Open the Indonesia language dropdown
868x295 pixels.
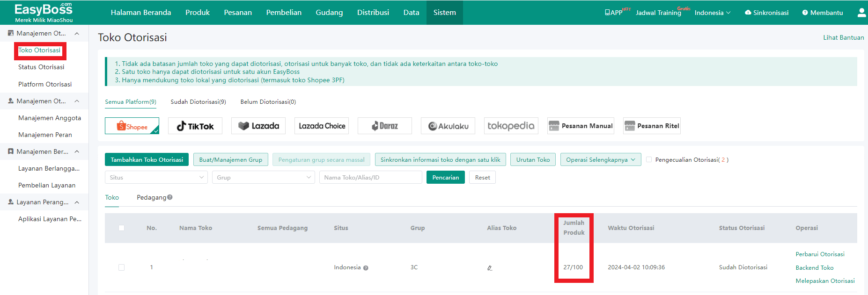[712, 13]
